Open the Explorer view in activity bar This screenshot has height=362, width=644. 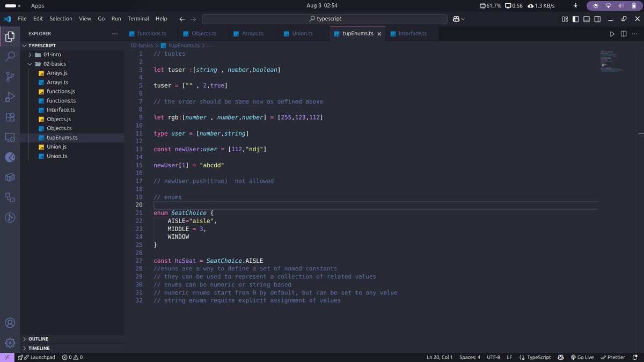pos(10,36)
